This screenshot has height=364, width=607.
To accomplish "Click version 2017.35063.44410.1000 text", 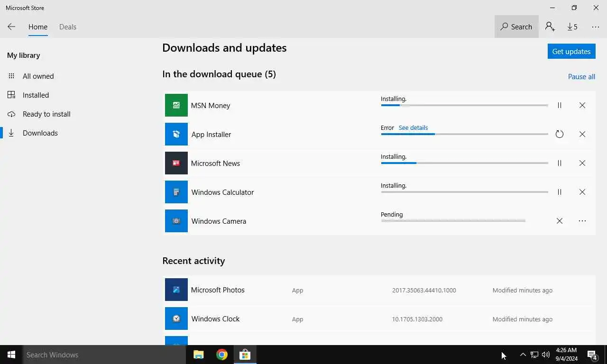I will 424,291.
